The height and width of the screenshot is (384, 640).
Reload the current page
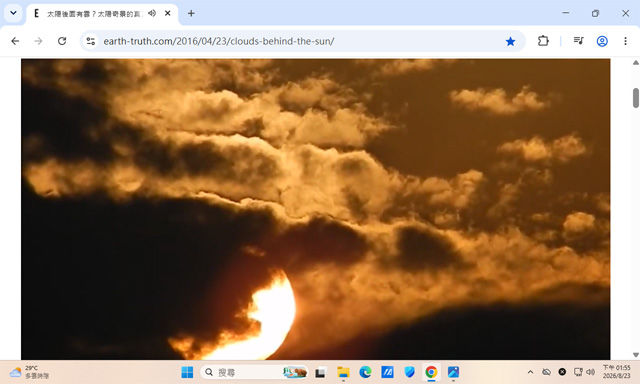62,41
